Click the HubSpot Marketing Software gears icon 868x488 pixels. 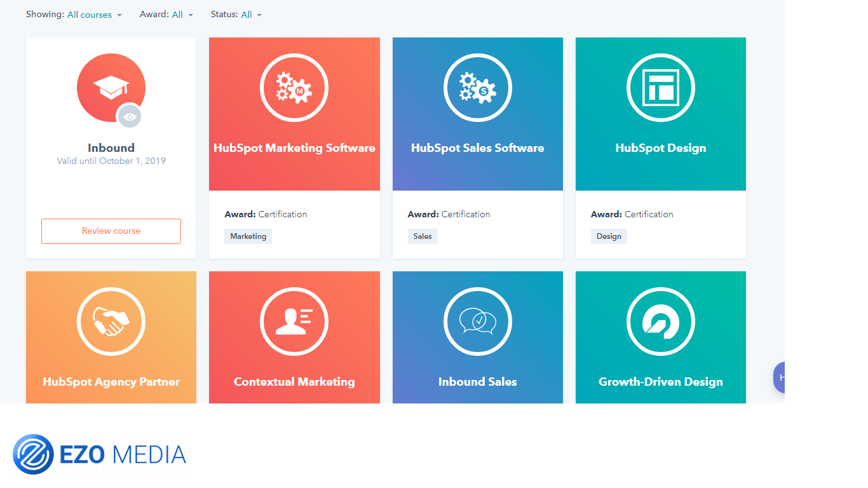pyautogui.click(x=294, y=88)
